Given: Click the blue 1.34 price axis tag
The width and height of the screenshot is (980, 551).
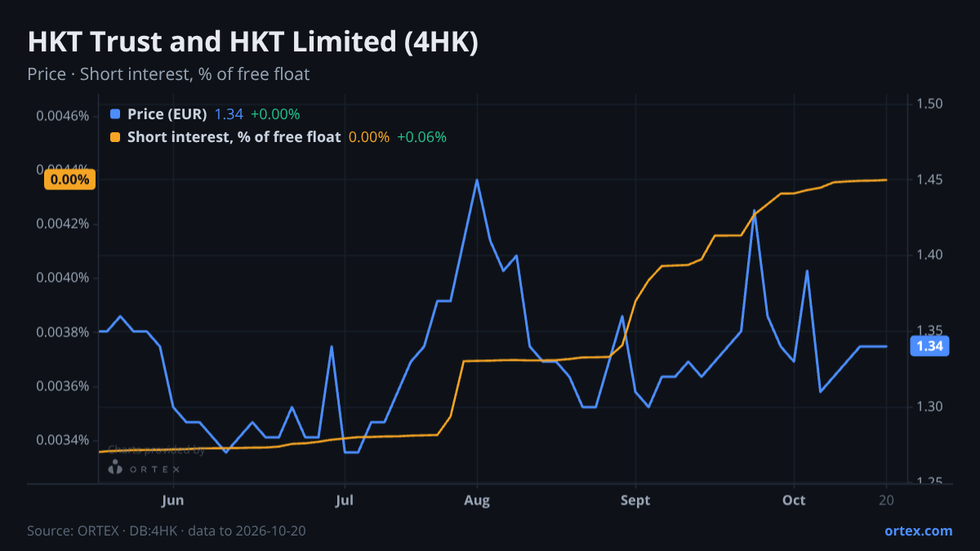Looking at the screenshot, I should 930,346.
